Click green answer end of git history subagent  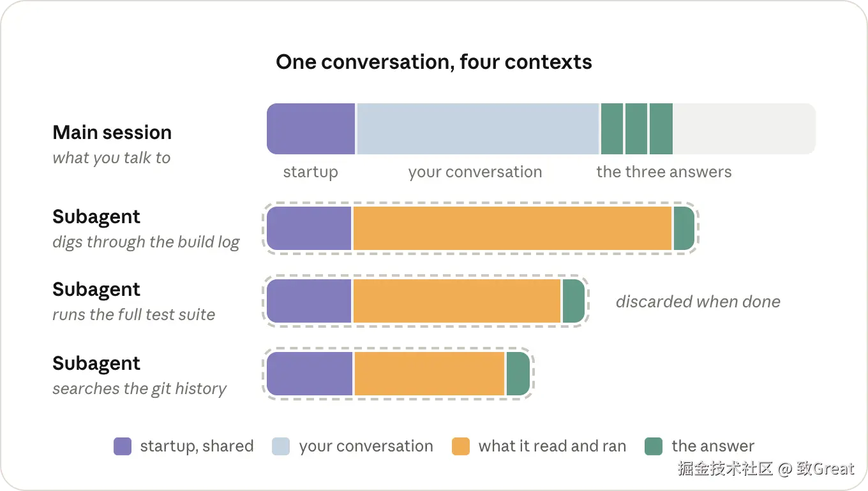pos(518,374)
